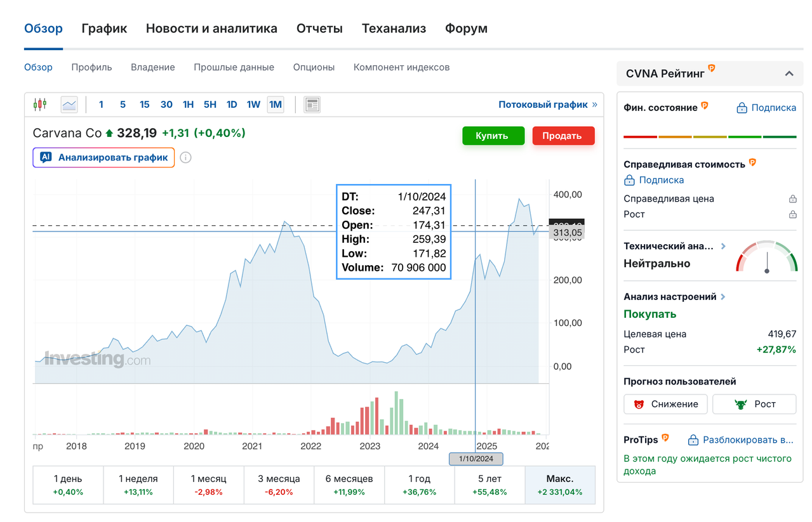This screenshot has height=522, width=812.
Task: Click the financial health color bar
Action: click(x=710, y=136)
